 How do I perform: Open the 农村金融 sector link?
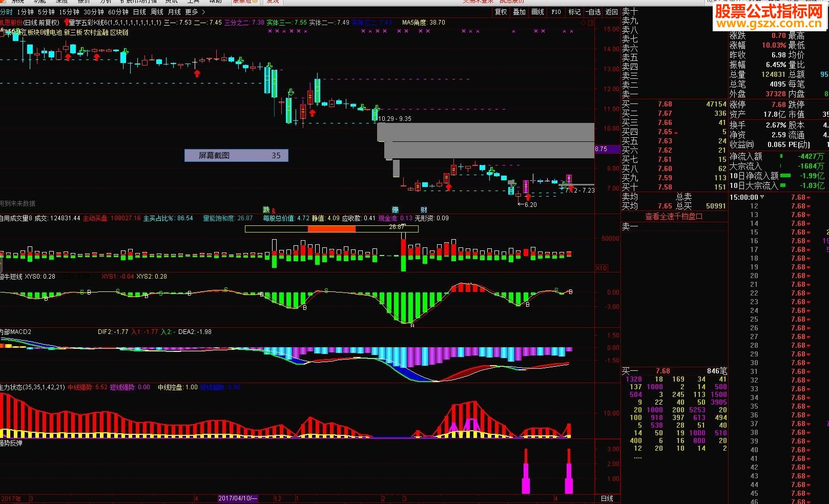point(96,32)
